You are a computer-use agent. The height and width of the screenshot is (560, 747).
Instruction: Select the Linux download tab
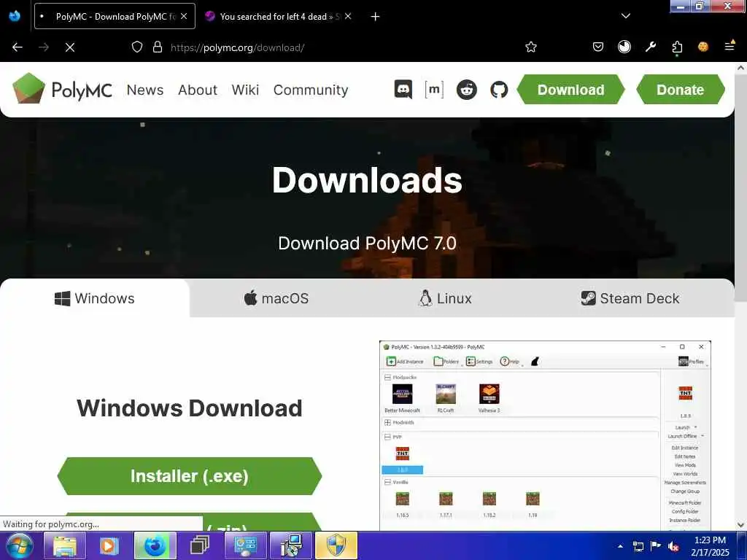446,298
